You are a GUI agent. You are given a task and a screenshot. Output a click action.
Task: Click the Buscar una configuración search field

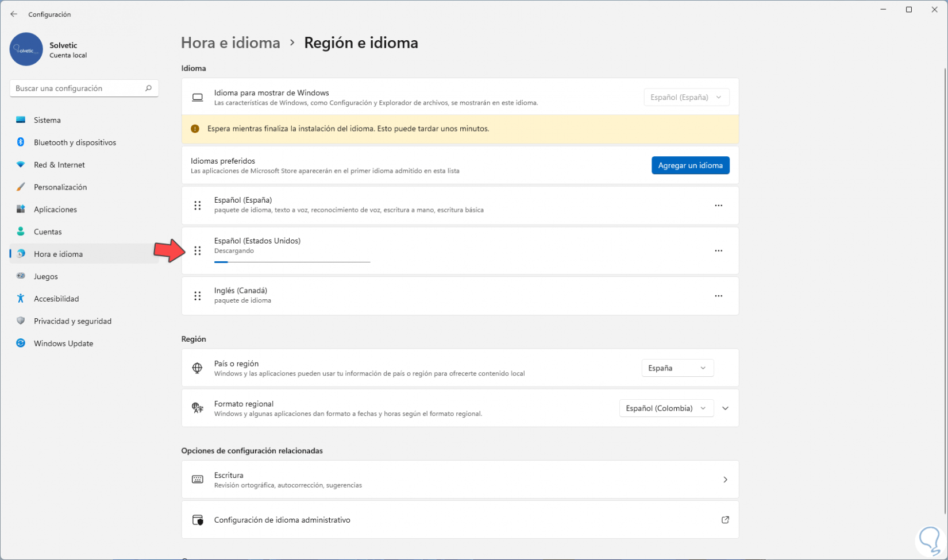pos(78,88)
